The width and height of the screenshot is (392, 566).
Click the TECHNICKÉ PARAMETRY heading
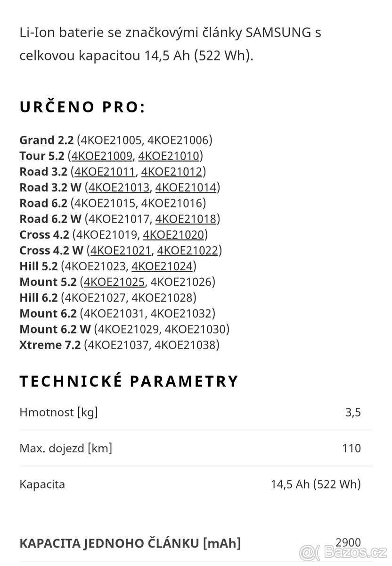(129, 381)
